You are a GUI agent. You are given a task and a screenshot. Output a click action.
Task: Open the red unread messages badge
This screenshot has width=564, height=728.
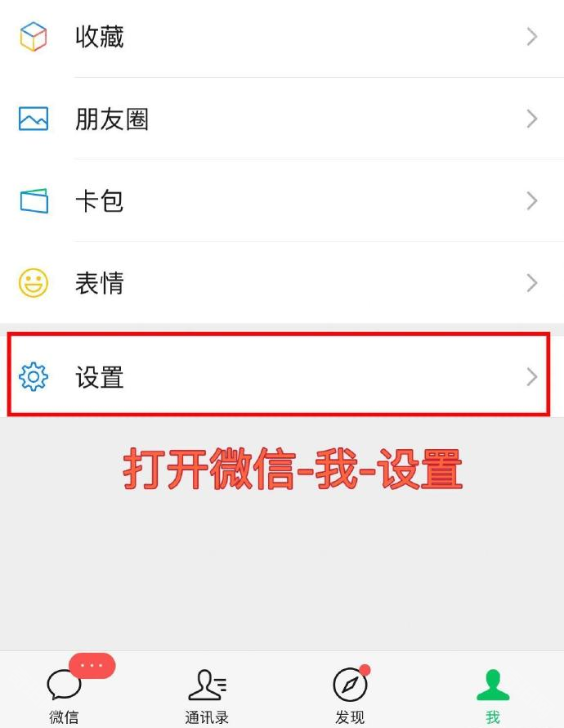click(x=92, y=666)
